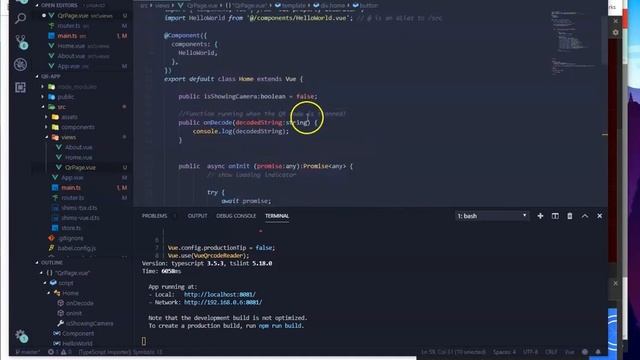Close the terminal panel

point(600,216)
